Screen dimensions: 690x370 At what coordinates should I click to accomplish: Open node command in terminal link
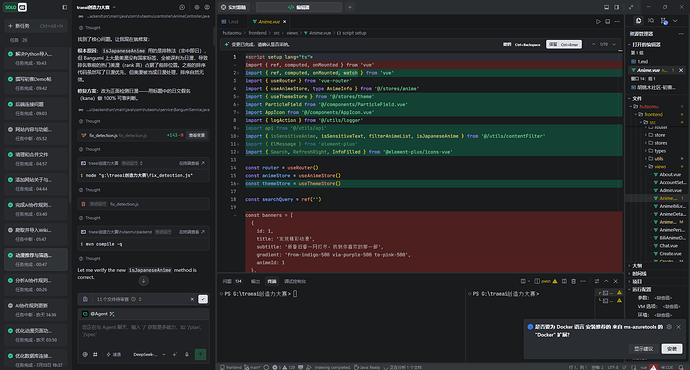(192, 163)
